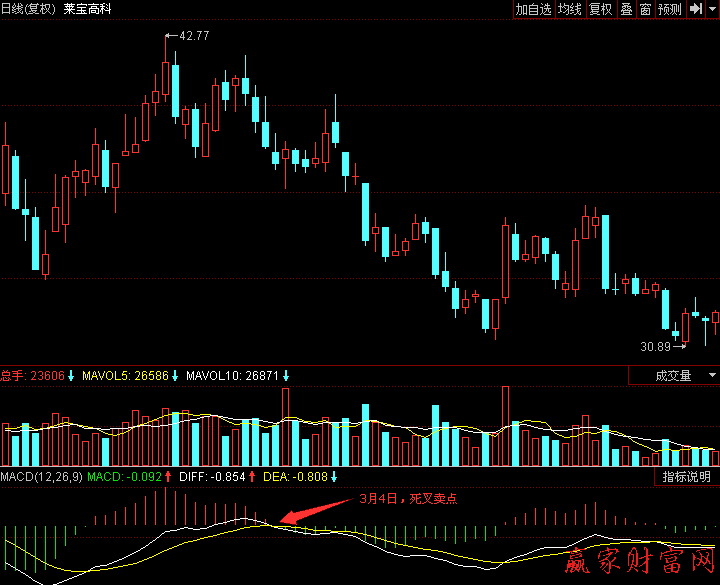Toggle 复权 price adjustment in toolbar
This screenshot has height=585, width=720.
click(x=600, y=9)
